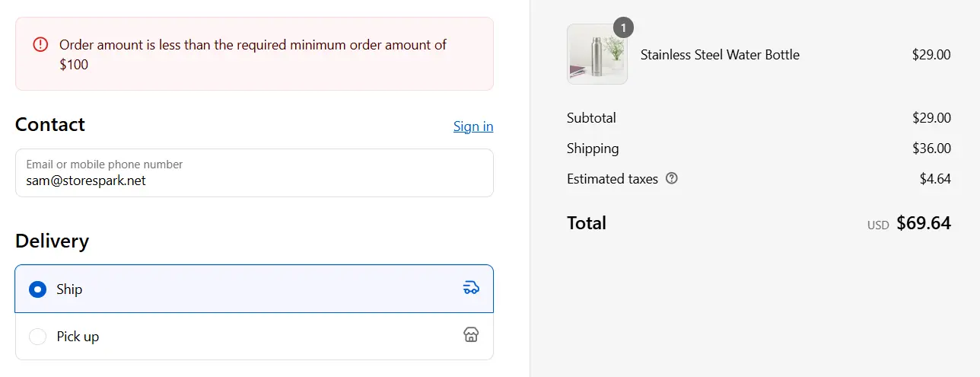
Task: Click the Subtotal label
Action: 591,118
